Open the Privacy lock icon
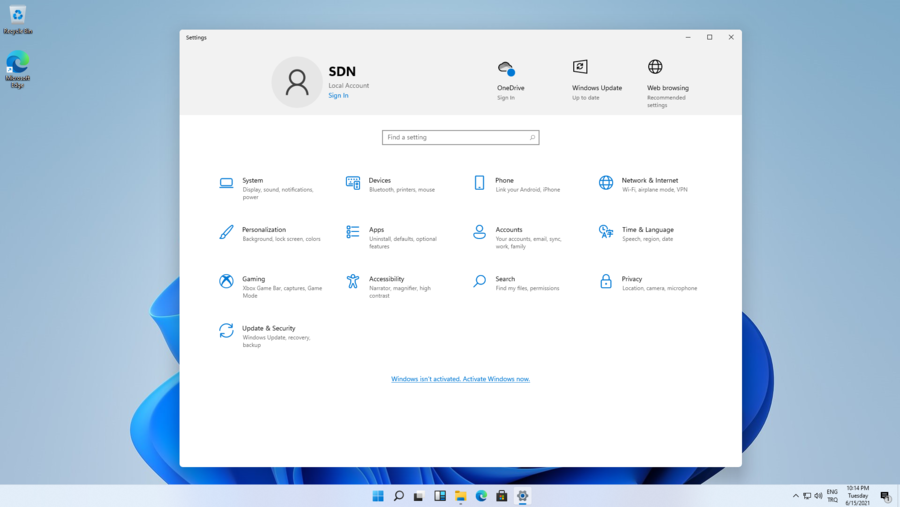Screen dimensions: 900x507 coord(606,282)
